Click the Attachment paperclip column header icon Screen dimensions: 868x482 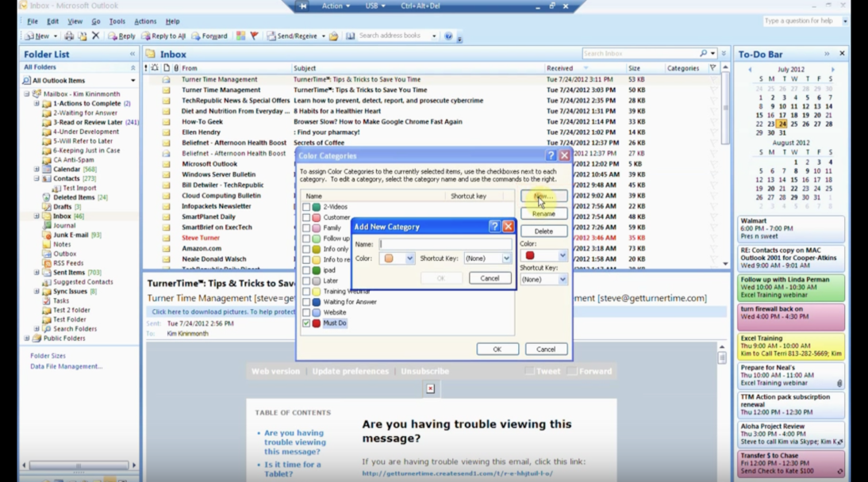click(176, 68)
